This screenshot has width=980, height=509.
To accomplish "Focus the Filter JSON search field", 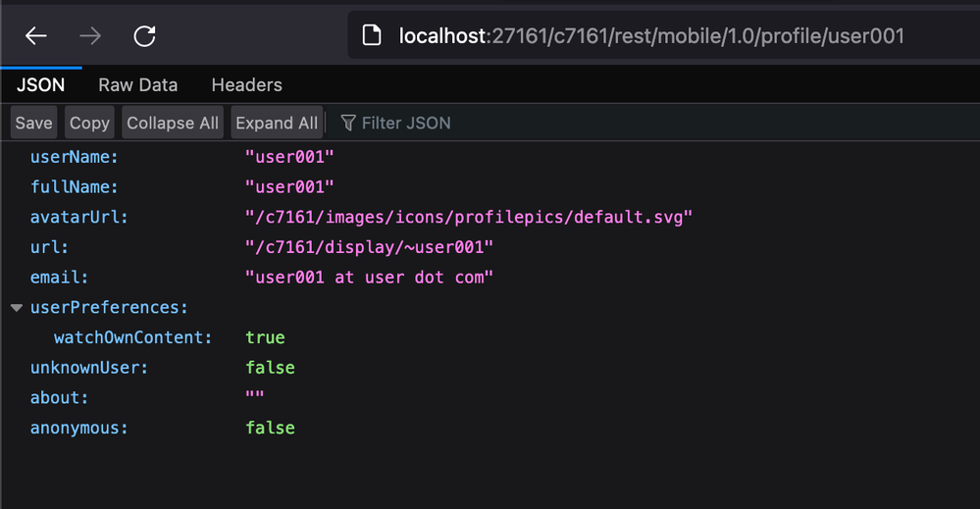I will click(x=653, y=123).
